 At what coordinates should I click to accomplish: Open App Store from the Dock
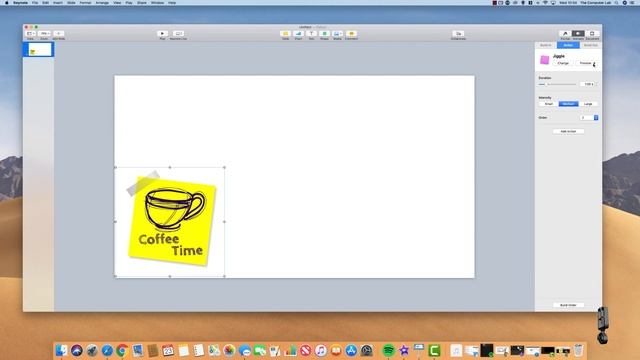351,350
